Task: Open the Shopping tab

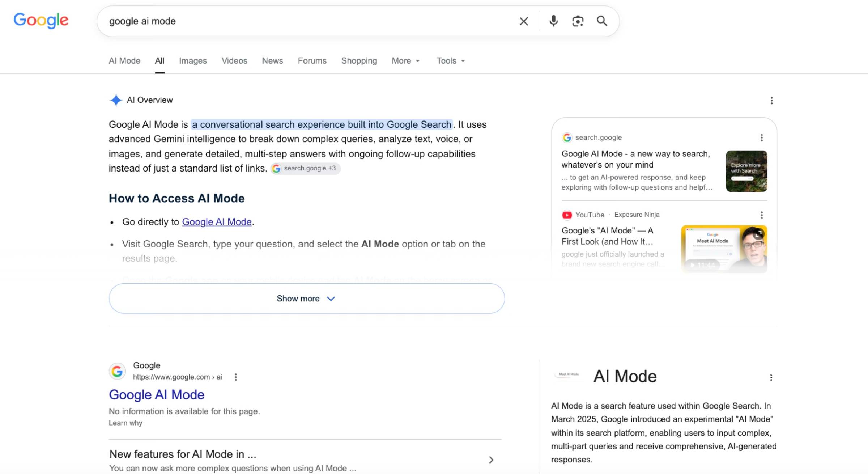Action: point(359,61)
